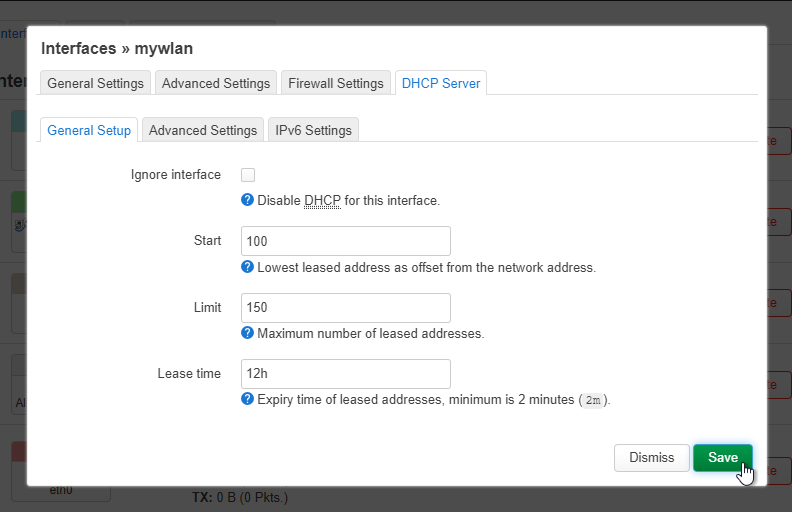Select the DHCP Server tab
The width and height of the screenshot is (792, 512).
point(441,83)
